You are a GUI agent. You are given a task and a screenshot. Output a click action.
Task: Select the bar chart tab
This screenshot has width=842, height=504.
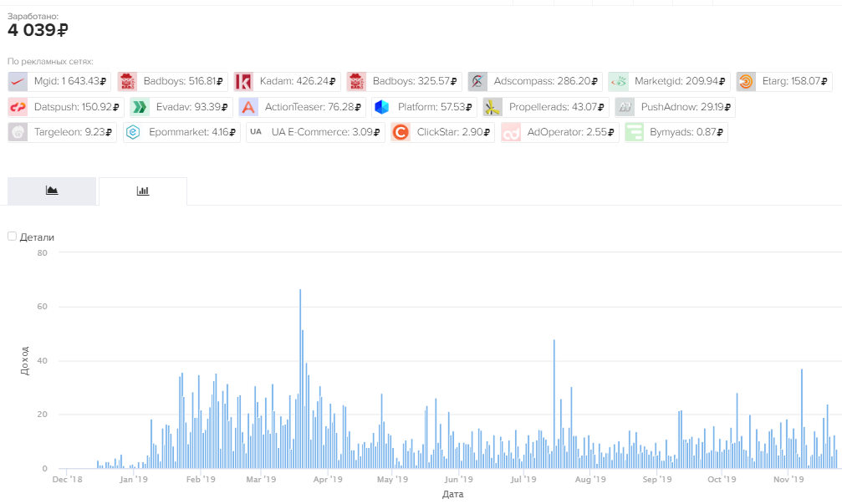pyautogui.click(x=143, y=191)
